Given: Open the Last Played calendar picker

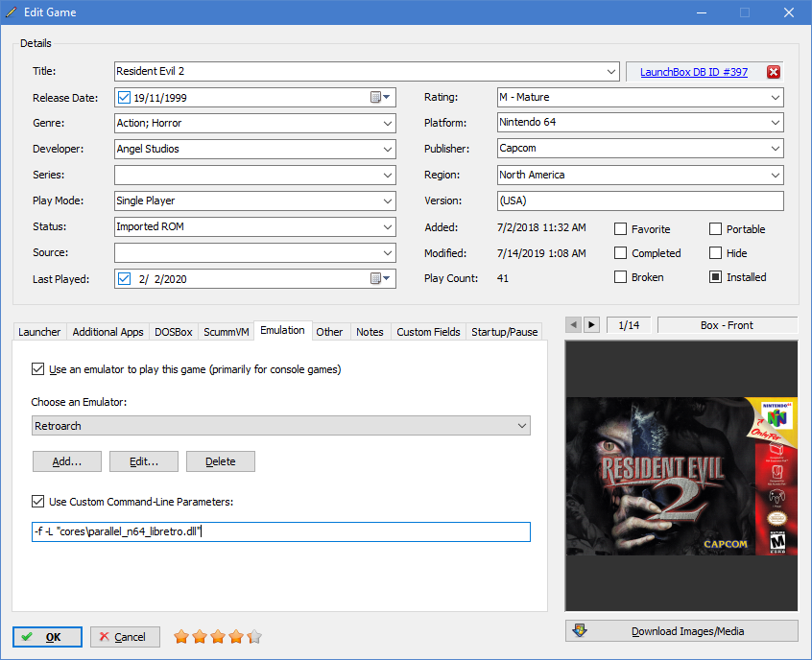Looking at the screenshot, I should click(x=380, y=278).
